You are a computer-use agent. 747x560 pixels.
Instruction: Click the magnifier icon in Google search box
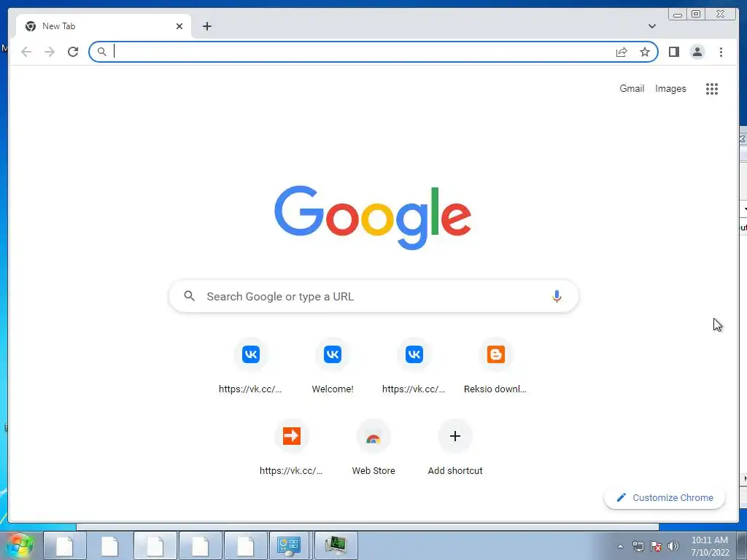coord(189,296)
